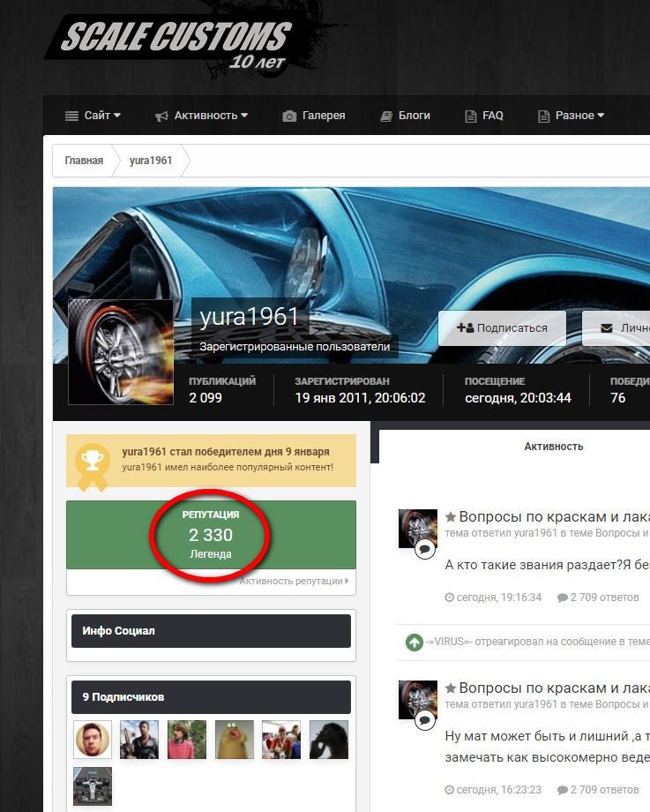Open the first follower's avatar
The width and height of the screenshot is (650, 812).
(93, 740)
